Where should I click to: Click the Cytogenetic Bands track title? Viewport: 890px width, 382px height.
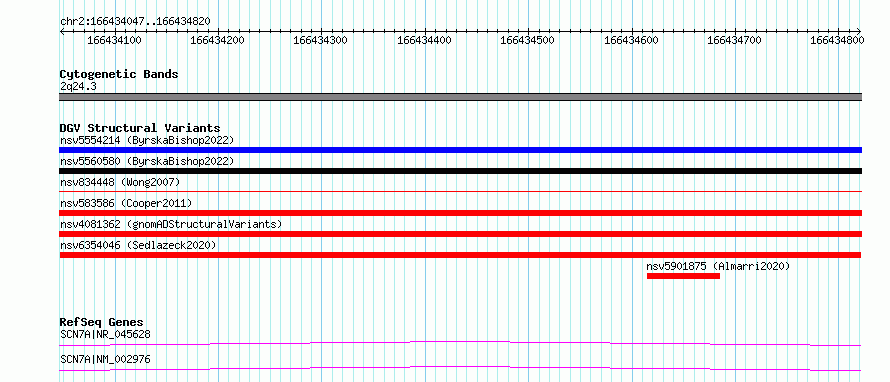pyautogui.click(x=119, y=74)
